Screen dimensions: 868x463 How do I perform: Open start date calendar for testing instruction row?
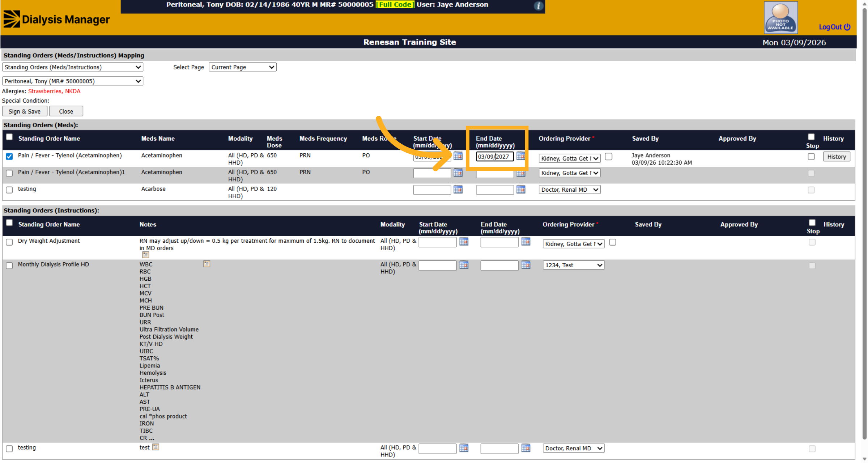click(x=464, y=448)
